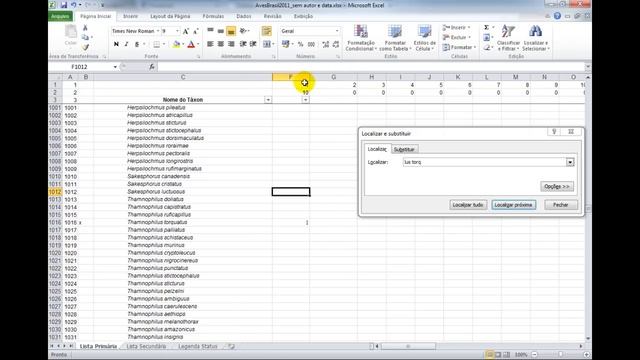This screenshot has width=640, height=360.
Task: Open the Arquivo tab
Action: pyautogui.click(x=60, y=16)
